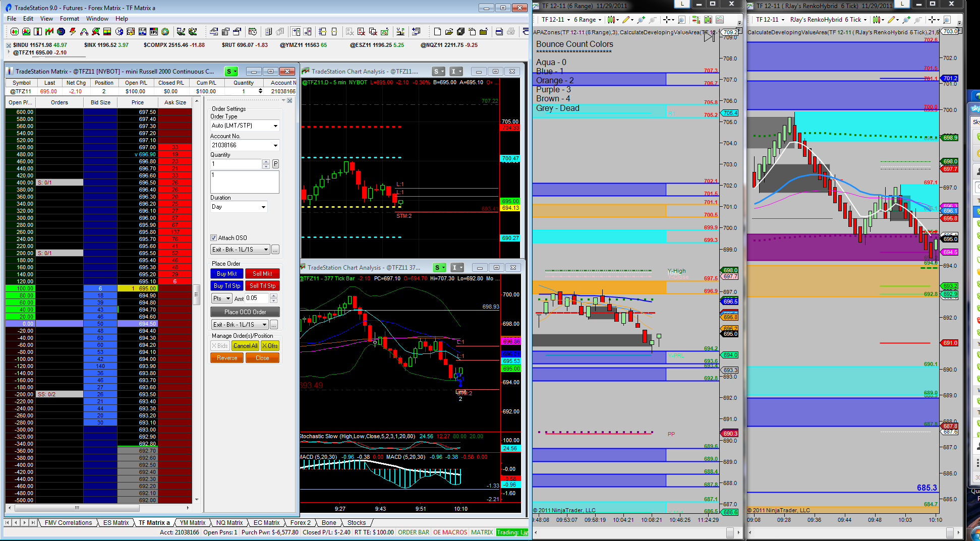The width and height of the screenshot is (980, 541).
Task: Open RJay's RenkoHybrid 6 Tick interval dropdown
Action: [828, 20]
